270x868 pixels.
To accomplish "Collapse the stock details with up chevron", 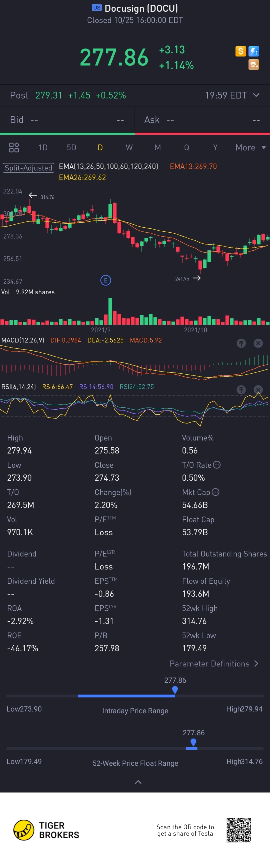I will 138,782.
